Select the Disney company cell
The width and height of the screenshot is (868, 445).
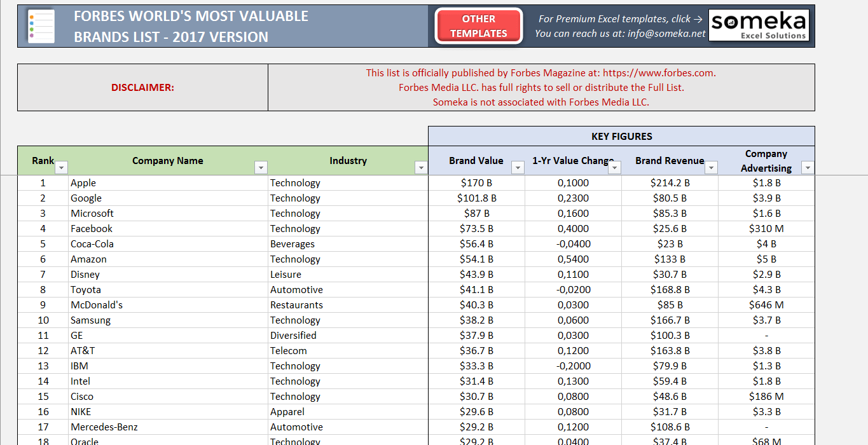coord(168,275)
